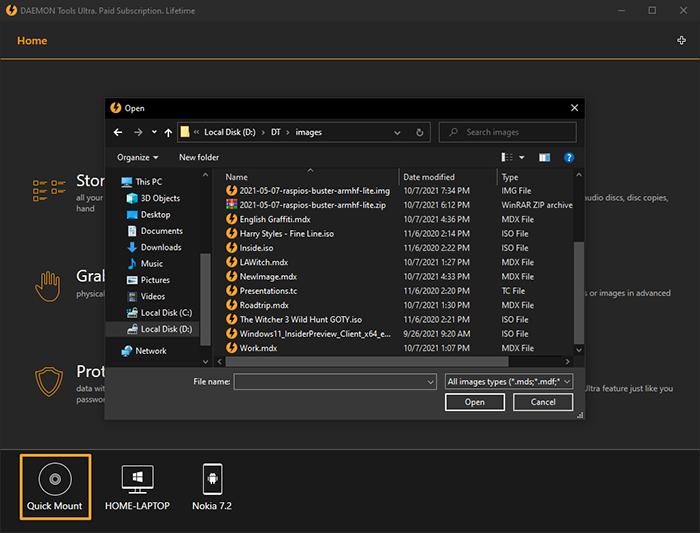Click the Open button
The height and width of the screenshot is (533, 700).
tap(475, 402)
